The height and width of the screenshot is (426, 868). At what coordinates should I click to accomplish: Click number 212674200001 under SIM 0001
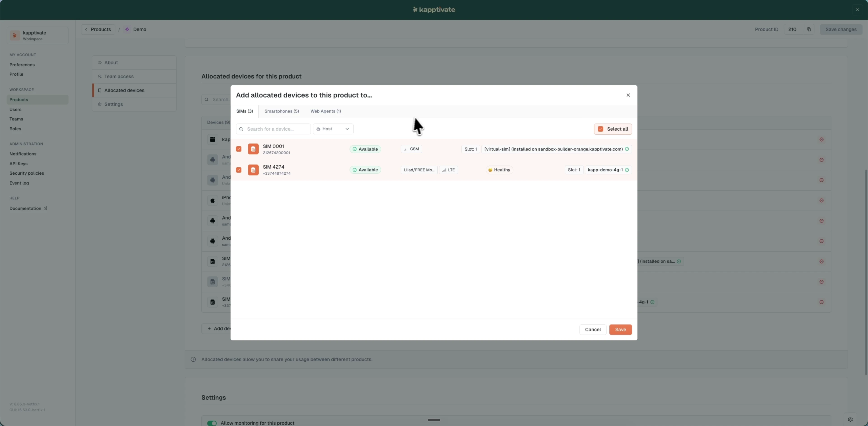[x=276, y=153]
